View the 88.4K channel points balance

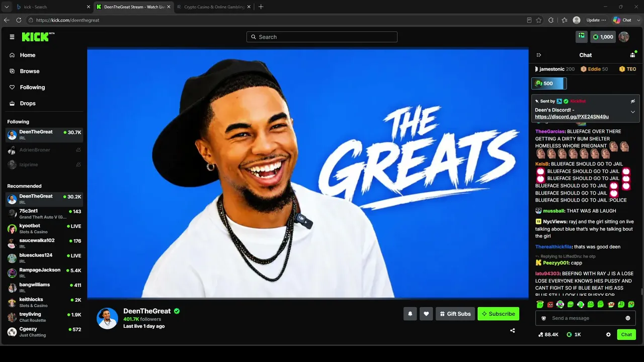click(548, 334)
